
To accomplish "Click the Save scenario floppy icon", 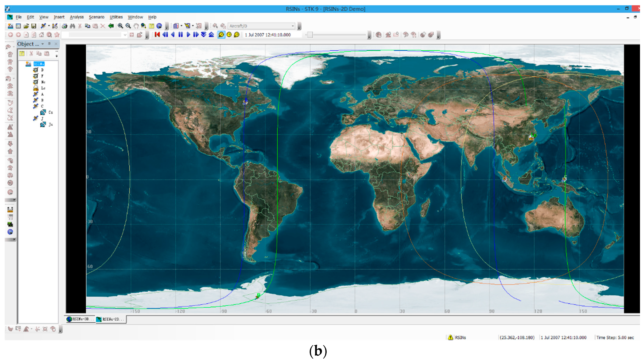I will point(34,26).
